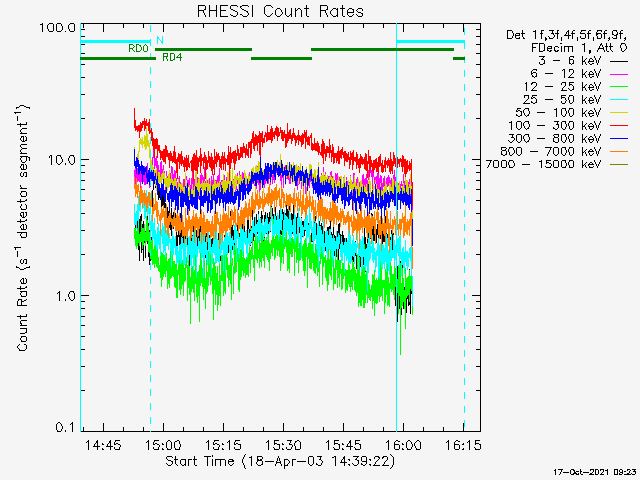Click the 10.0 value on the Y axis
The width and height of the screenshot is (640, 480).
58,160
